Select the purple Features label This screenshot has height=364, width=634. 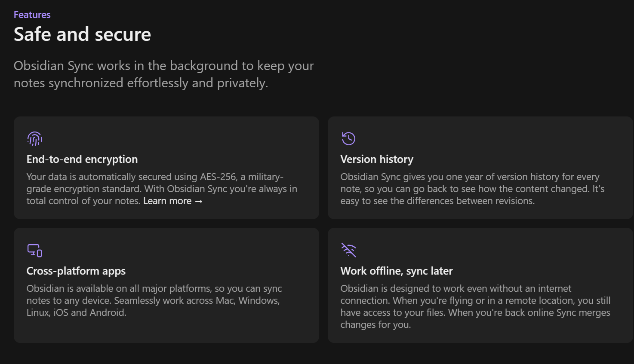(x=32, y=15)
